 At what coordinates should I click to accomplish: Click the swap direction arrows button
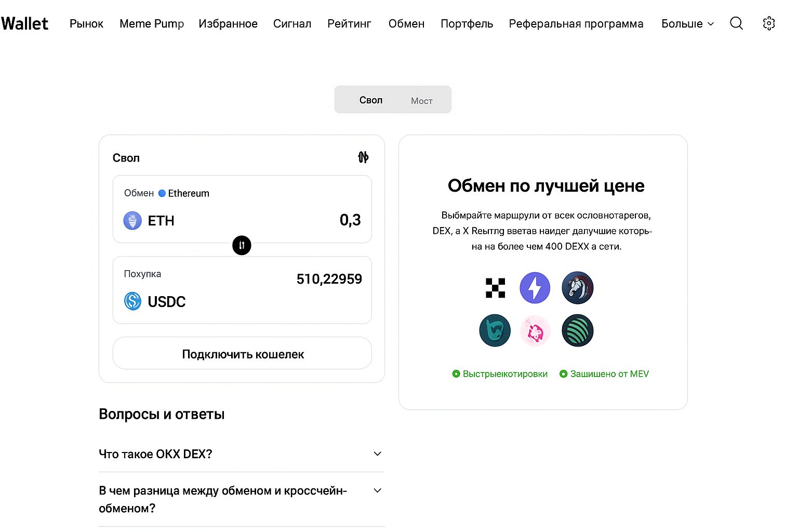(242, 245)
